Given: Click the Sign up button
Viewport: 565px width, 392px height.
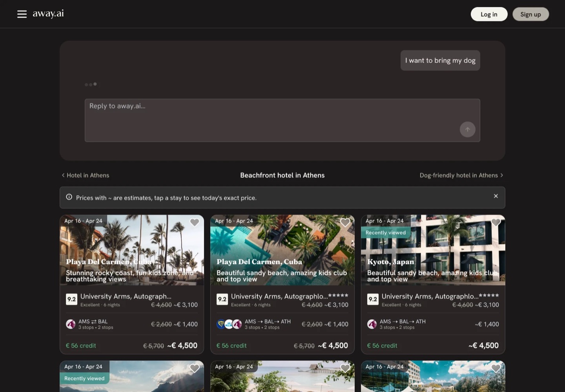Looking at the screenshot, I should (x=531, y=14).
